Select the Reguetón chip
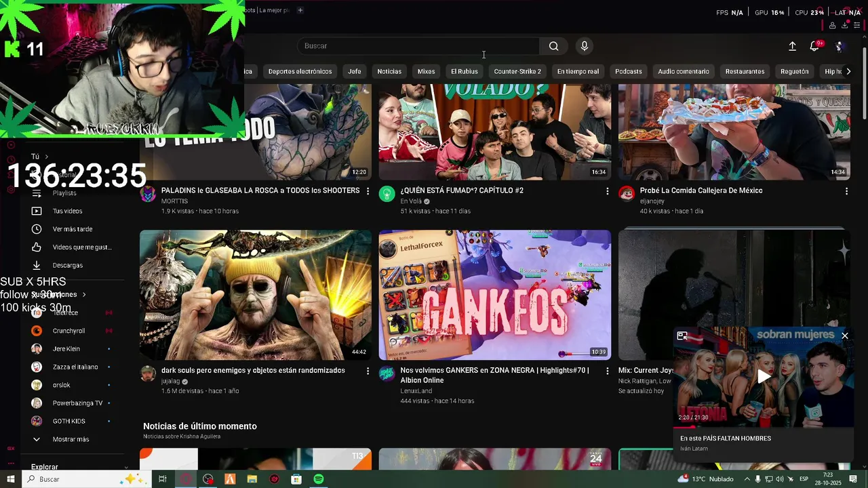Screen dimensions: 868x488 click(x=795, y=71)
